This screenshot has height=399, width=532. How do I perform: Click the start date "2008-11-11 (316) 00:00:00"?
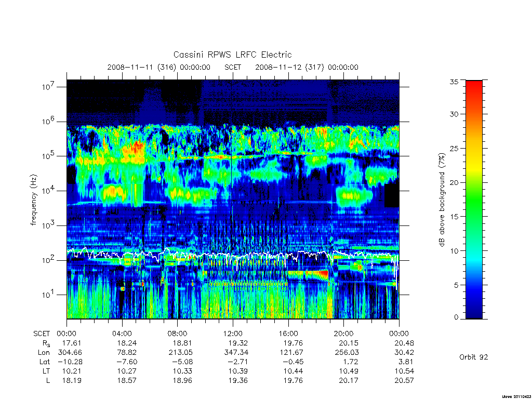(x=159, y=67)
